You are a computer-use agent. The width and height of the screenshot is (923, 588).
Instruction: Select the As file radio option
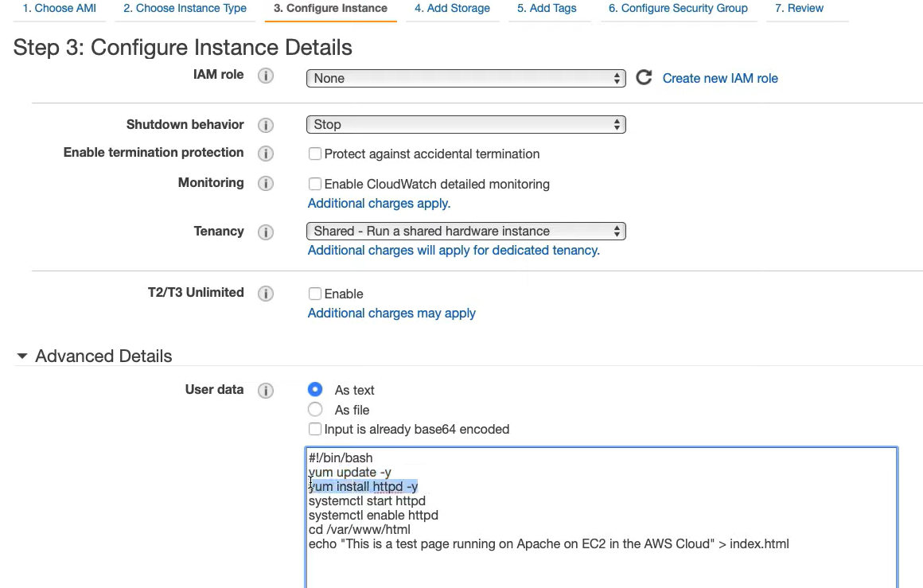[315, 410]
